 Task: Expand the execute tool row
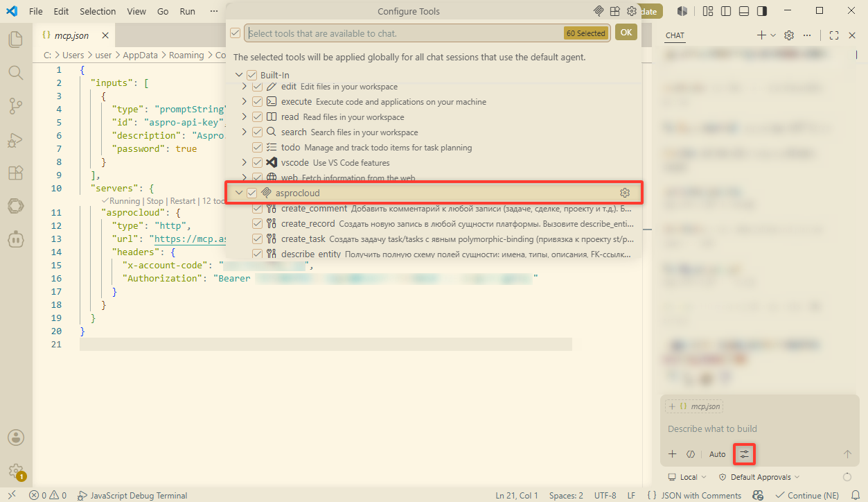245,102
